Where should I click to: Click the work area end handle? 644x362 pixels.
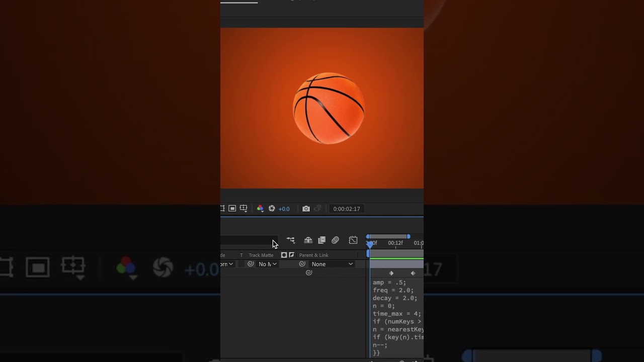coord(409,236)
